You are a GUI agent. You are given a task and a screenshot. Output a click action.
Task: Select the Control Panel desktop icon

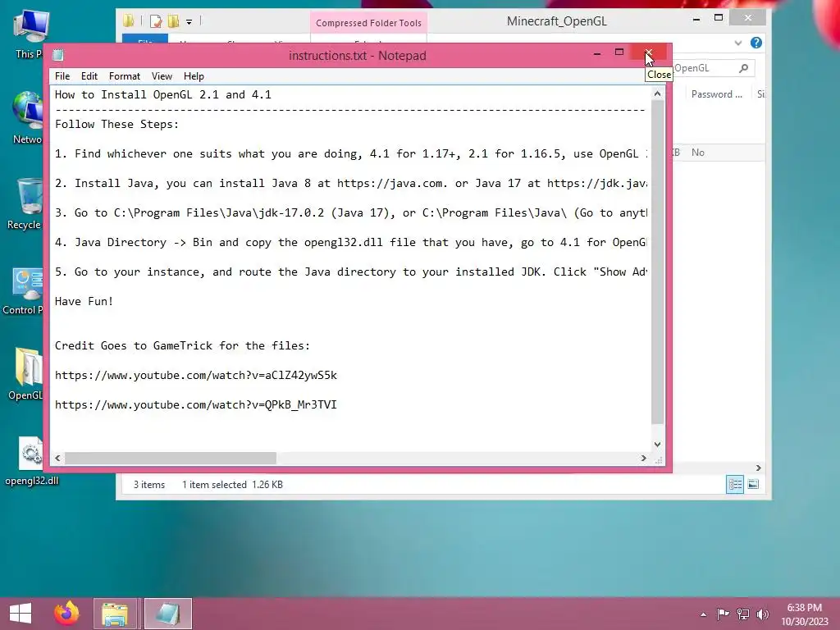point(24,291)
